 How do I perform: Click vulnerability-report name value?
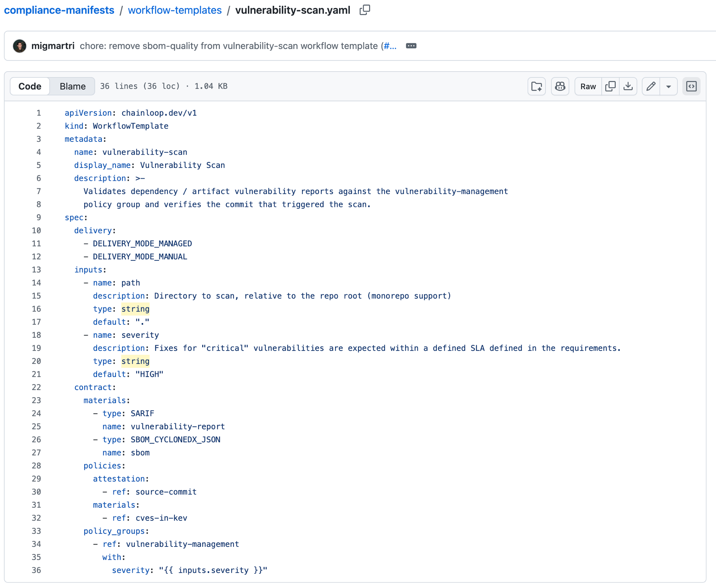pyautogui.click(x=178, y=427)
